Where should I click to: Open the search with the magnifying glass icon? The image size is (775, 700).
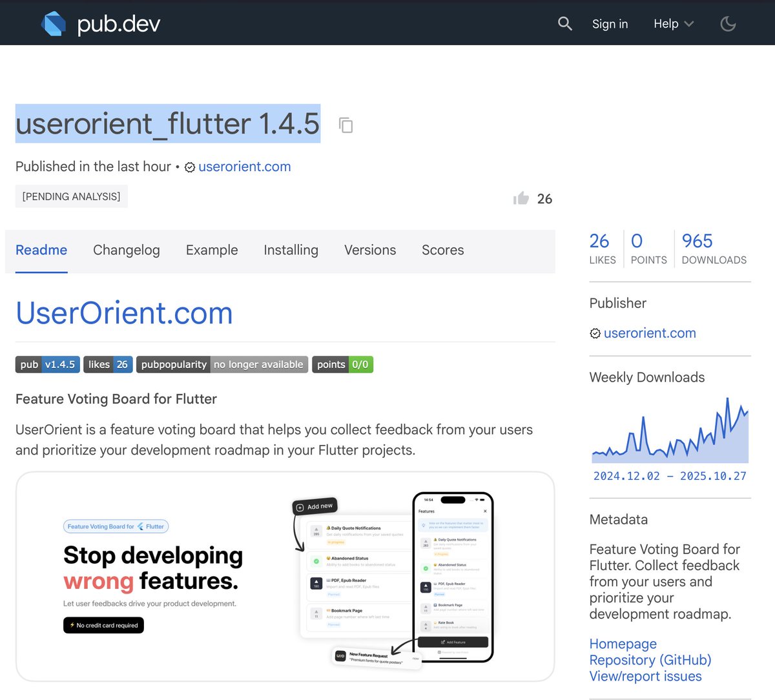tap(564, 23)
